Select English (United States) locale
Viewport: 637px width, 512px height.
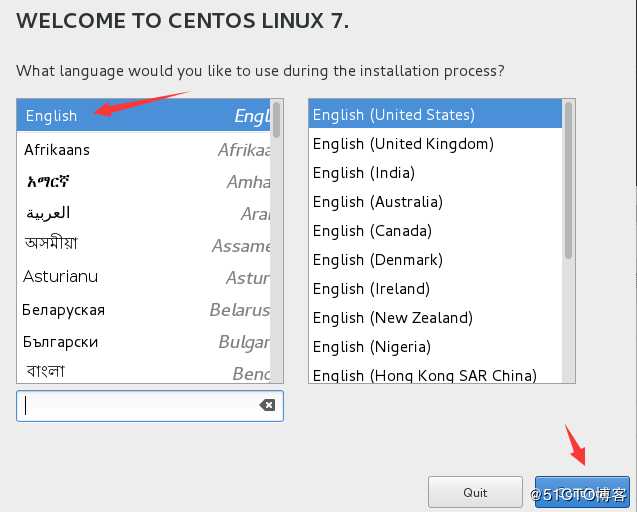click(435, 115)
